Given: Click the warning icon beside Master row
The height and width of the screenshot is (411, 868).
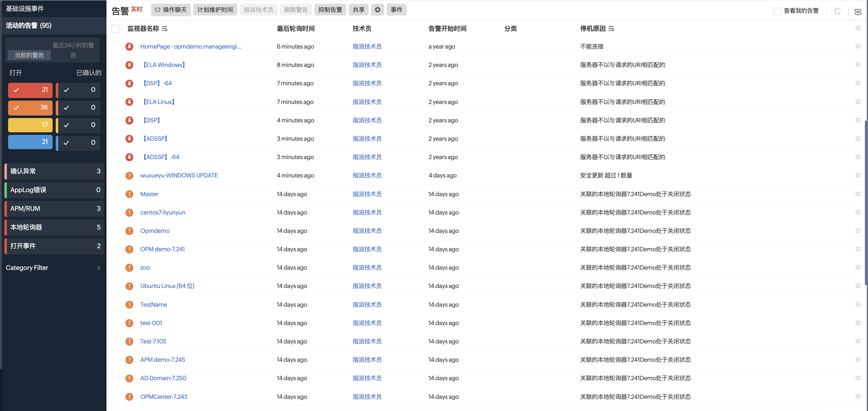Looking at the screenshot, I should (130, 194).
